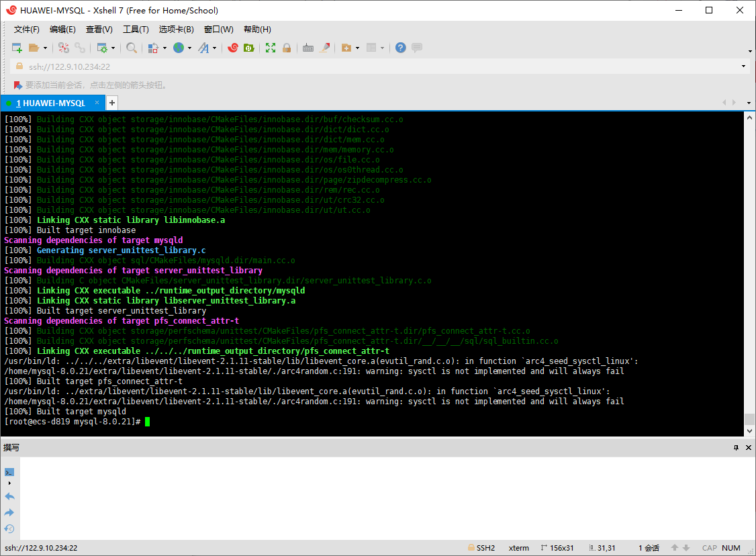Add a new tab with plus button

[x=112, y=103]
